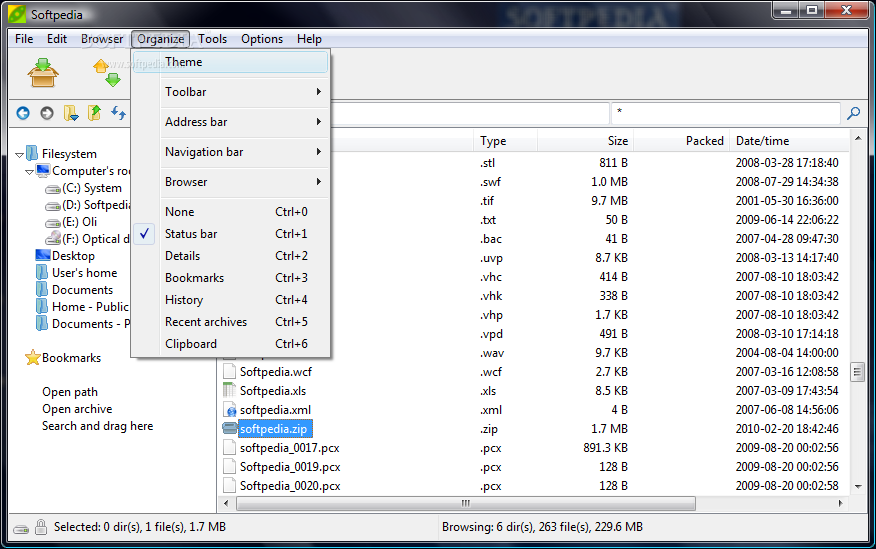
Task: Open the File menu
Action: coord(24,39)
